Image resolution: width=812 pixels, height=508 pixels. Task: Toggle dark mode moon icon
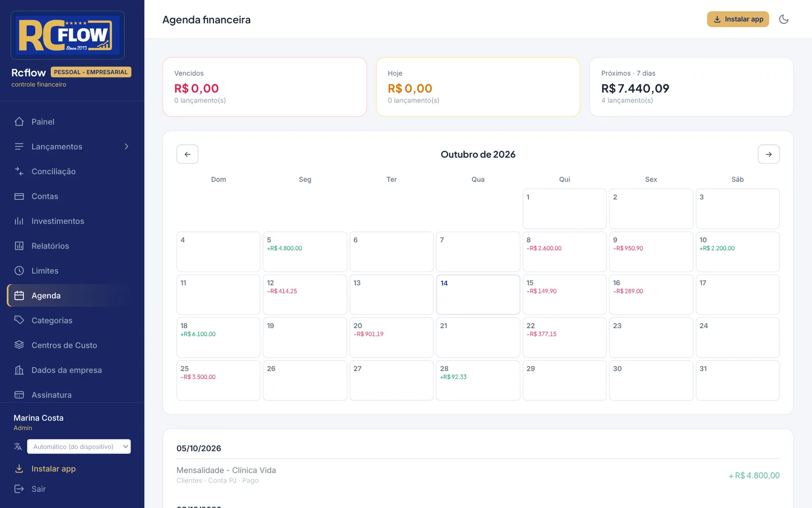pyautogui.click(x=784, y=19)
